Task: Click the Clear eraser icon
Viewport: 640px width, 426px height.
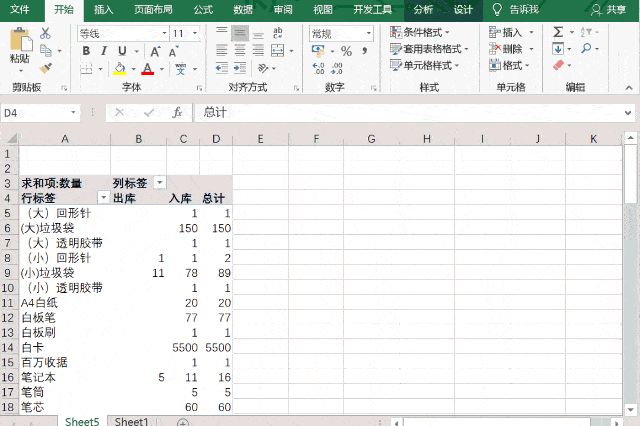Action: tap(559, 65)
